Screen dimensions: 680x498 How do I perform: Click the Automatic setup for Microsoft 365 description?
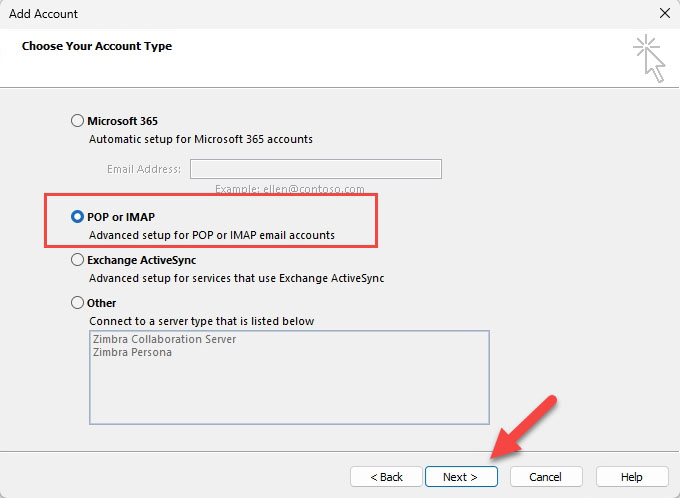pyautogui.click(x=200, y=139)
